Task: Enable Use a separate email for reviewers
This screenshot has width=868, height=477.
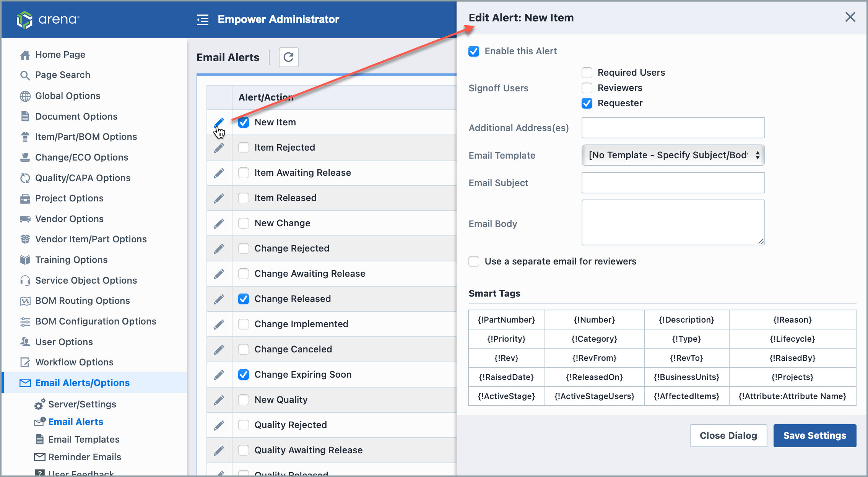Action: click(474, 261)
